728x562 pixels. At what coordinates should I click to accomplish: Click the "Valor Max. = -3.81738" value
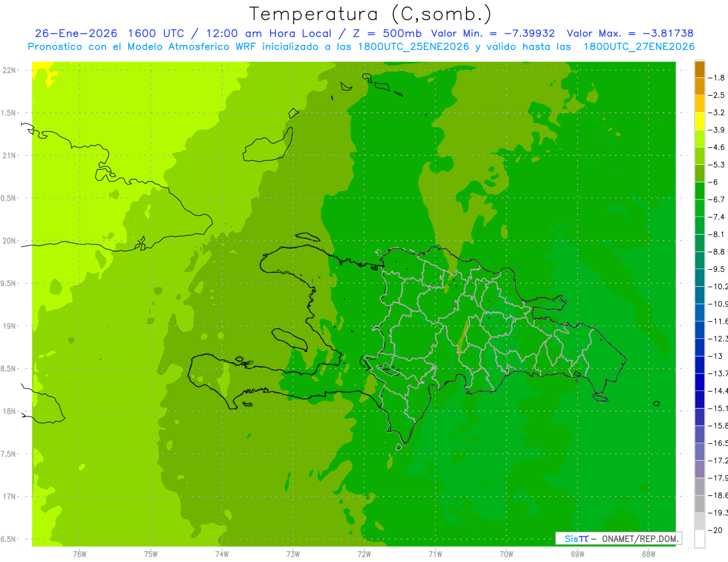click(x=630, y=33)
